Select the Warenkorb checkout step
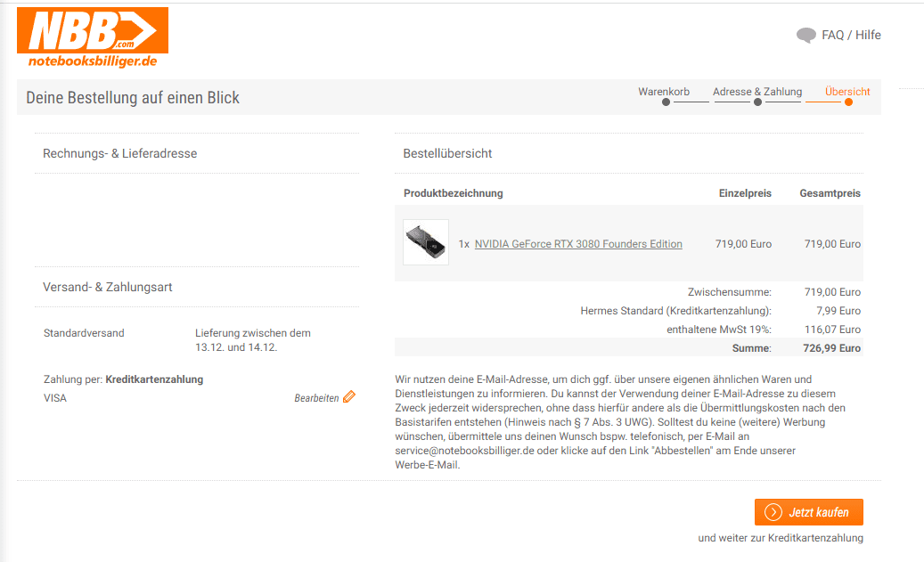Viewport: 924px width, 562px height. (664, 92)
